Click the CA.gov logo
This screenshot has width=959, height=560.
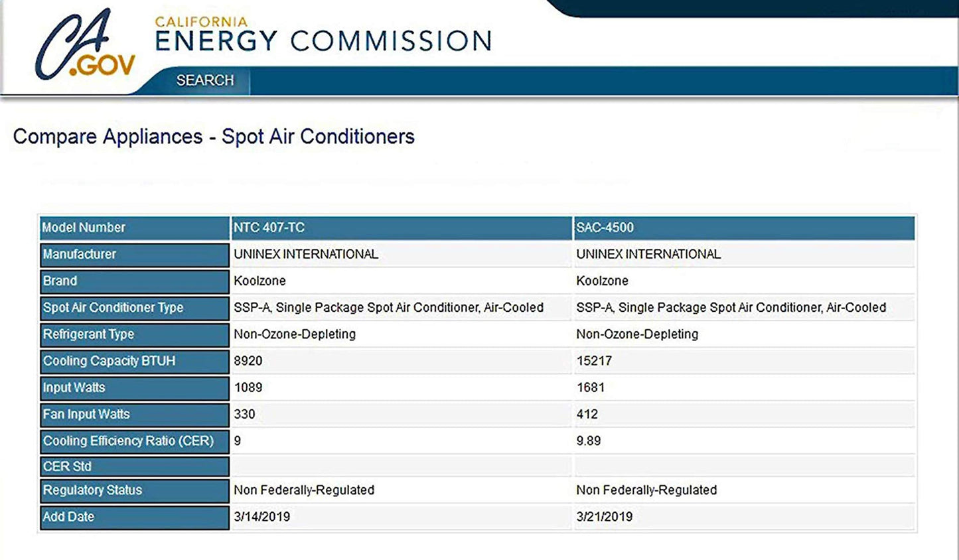pyautogui.click(x=85, y=45)
